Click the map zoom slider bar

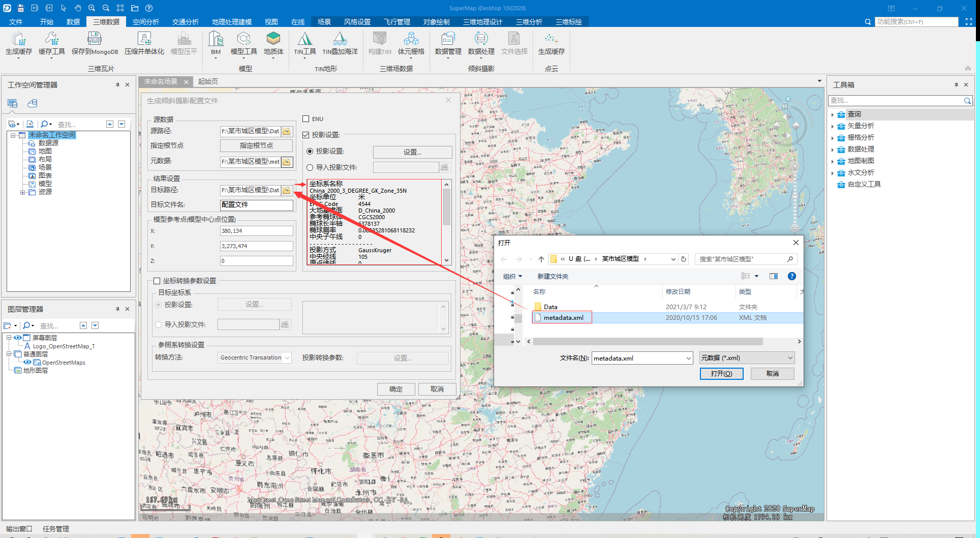click(x=795, y=196)
